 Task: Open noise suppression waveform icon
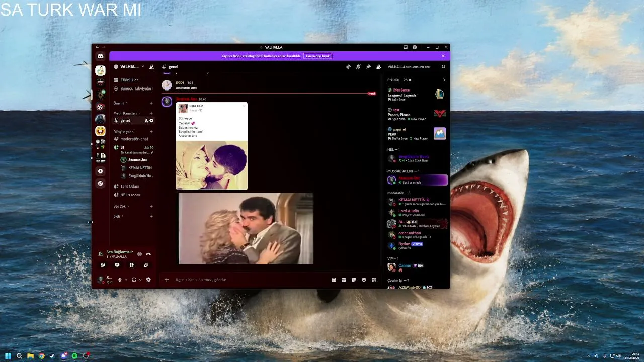(139, 254)
